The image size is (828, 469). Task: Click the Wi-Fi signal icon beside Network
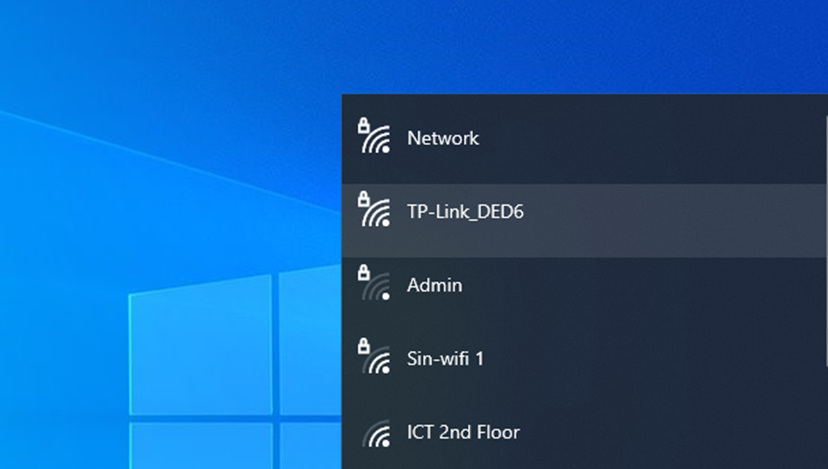click(x=376, y=141)
